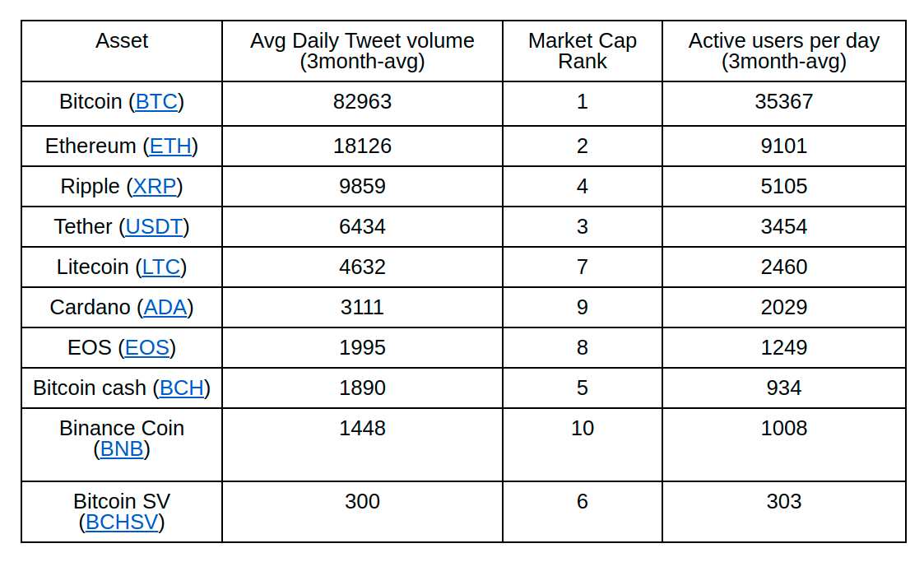This screenshot has width=924, height=562.
Task: Click the market cap rank 10 cell
Action: click(582, 429)
